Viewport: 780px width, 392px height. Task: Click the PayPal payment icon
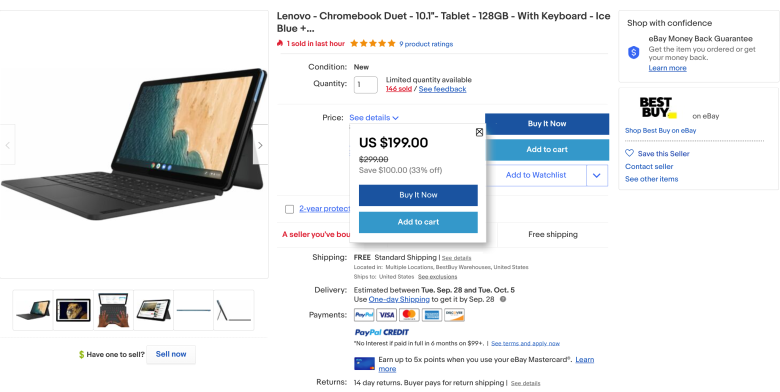pyautogui.click(x=364, y=315)
